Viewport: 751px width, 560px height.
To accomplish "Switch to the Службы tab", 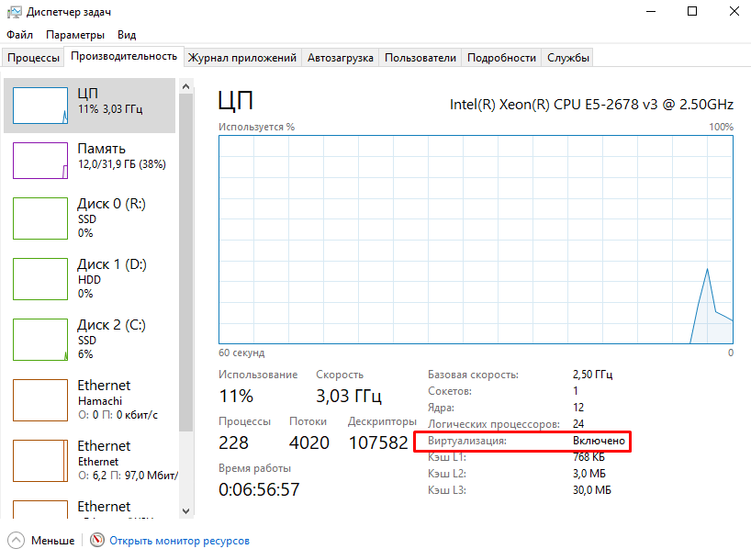I will pyautogui.click(x=567, y=58).
